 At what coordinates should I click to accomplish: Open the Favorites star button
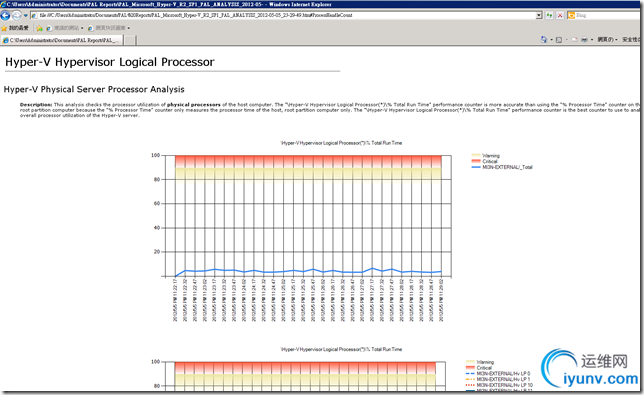pos(15,28)
